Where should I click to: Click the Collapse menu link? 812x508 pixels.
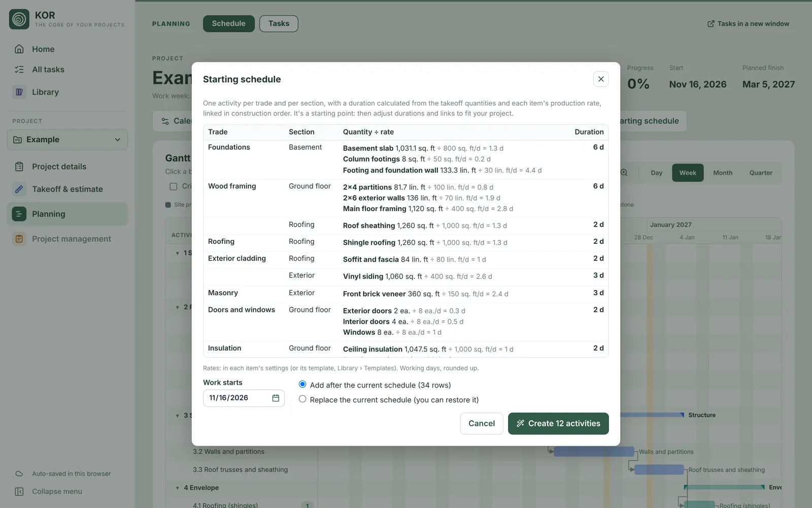[57, 492]
